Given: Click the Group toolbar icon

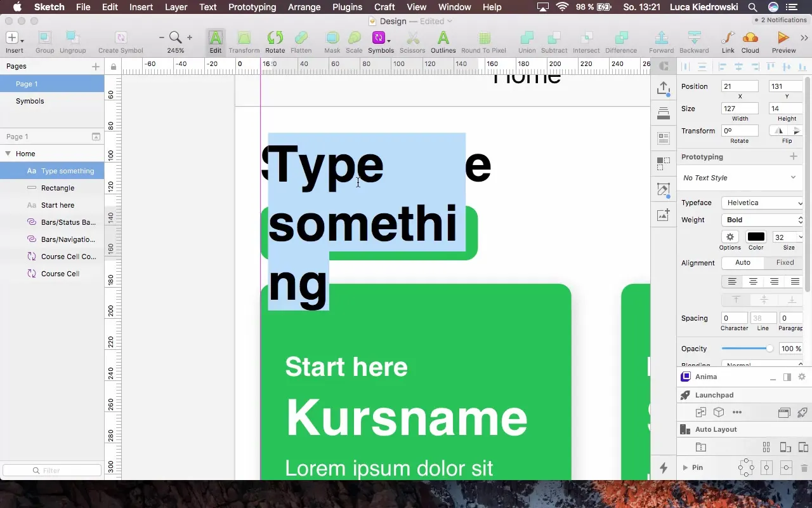Looking at the screenshot, I should [x=44, y=38].
